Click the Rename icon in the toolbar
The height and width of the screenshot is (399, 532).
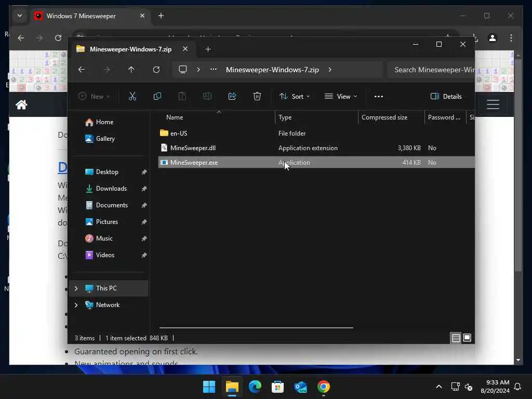(x=207, y=96)
